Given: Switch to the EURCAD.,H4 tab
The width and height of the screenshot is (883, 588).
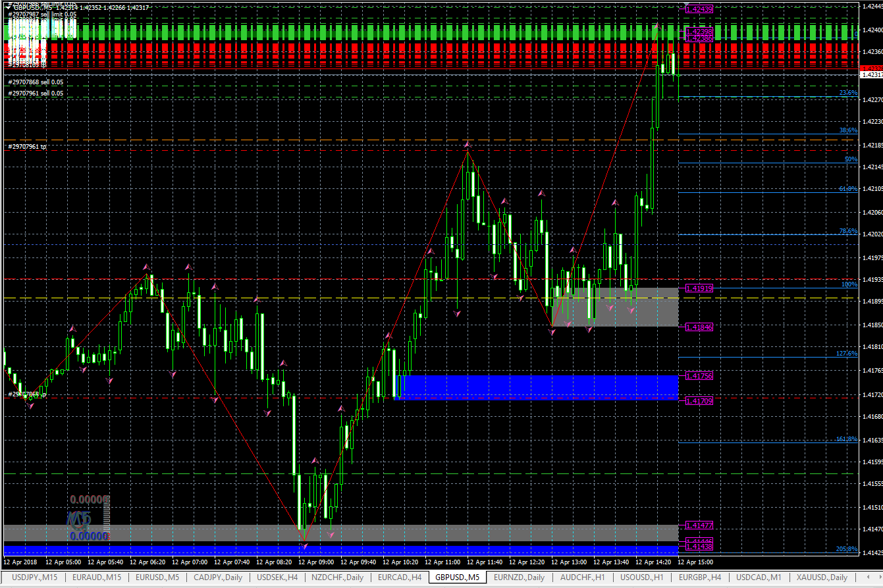Looking at the screenshot, I should (400, 577).
